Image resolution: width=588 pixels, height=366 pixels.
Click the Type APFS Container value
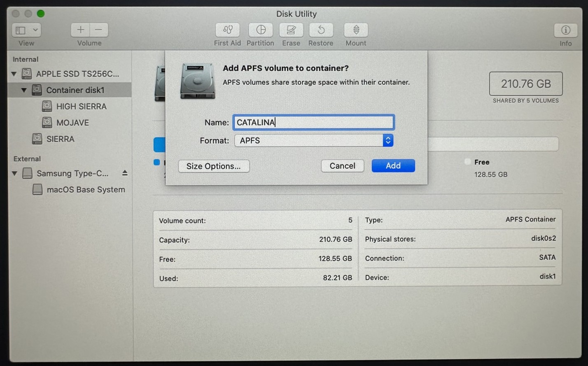[x=530, y=219]
